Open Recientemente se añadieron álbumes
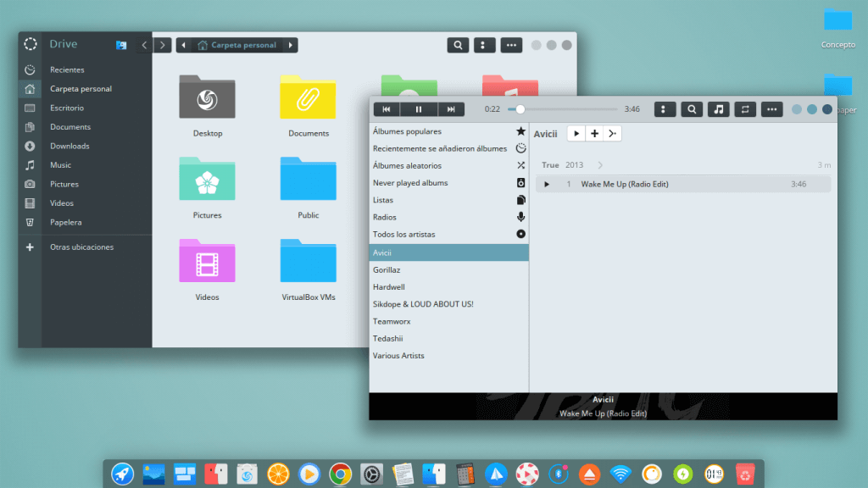 (x=449, y=148)
